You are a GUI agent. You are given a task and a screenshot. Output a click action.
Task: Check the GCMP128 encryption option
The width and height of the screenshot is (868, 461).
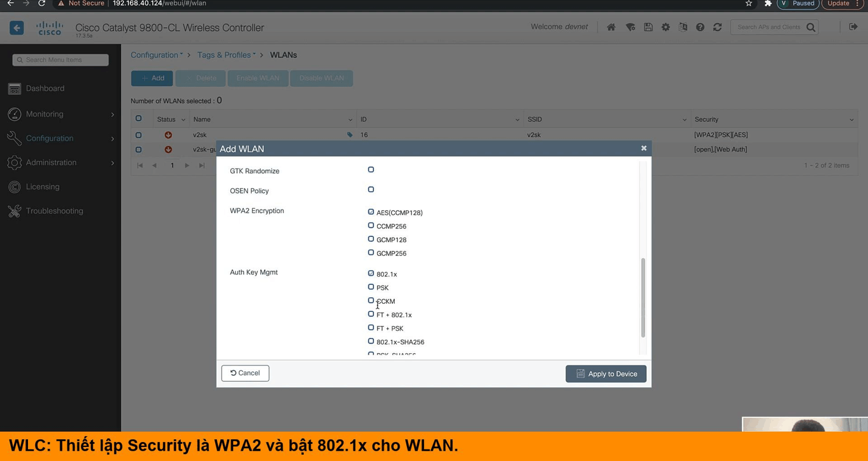click(x=371, y=239)
